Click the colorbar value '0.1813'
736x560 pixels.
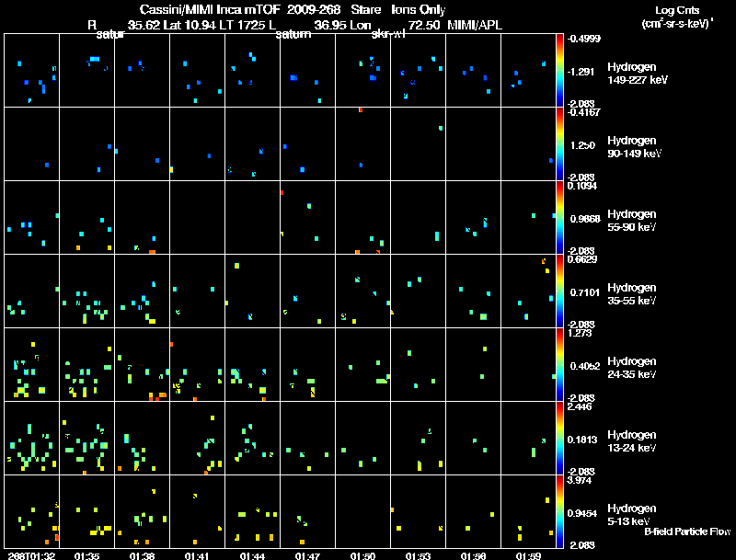tap(582, 440)
